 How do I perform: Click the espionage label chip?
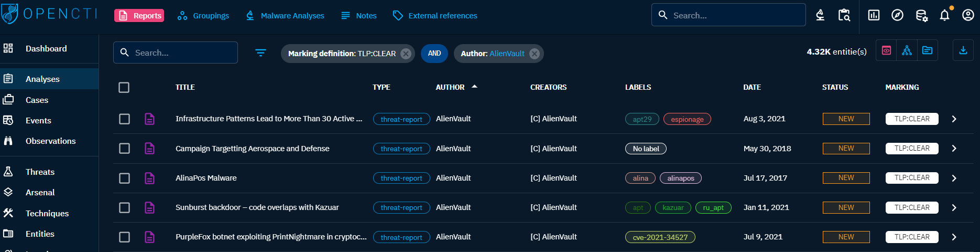tap(687, 119)
